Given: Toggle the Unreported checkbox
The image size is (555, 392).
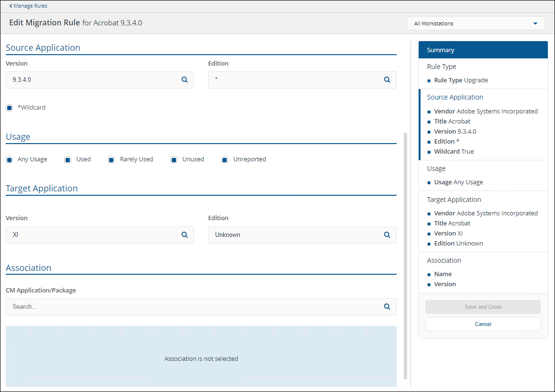Looking at the screenshot, I should 225,159.
